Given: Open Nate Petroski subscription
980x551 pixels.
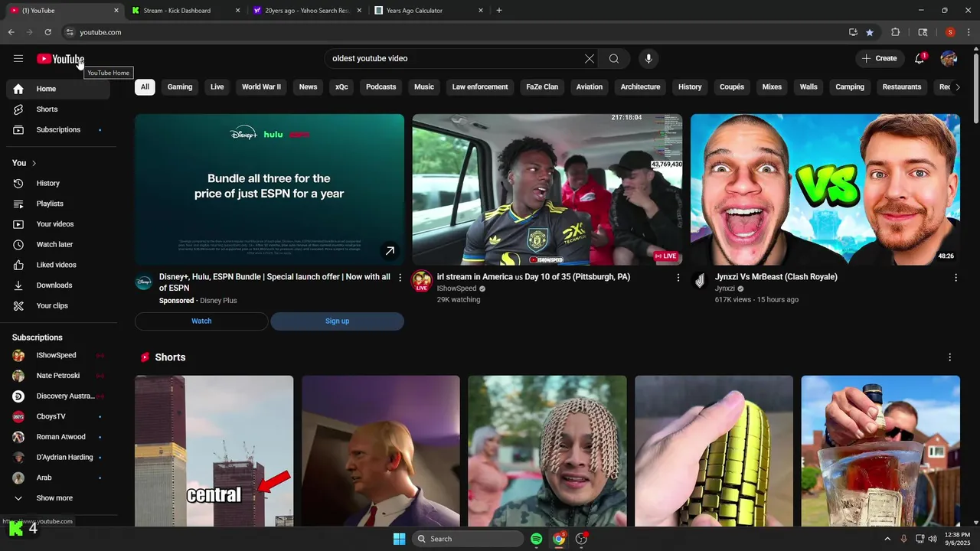Looking at the screenshot, I should point(58,376).
